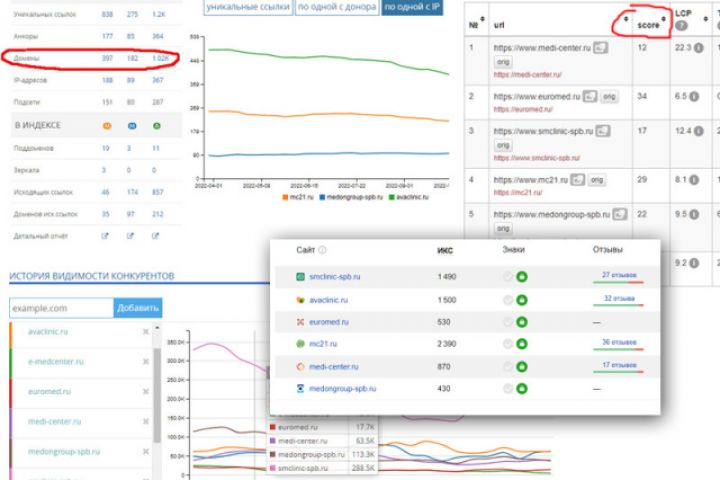Click the info icon next to Сайт header
This screenshot has height=480, width=720.
coord(322,250)
